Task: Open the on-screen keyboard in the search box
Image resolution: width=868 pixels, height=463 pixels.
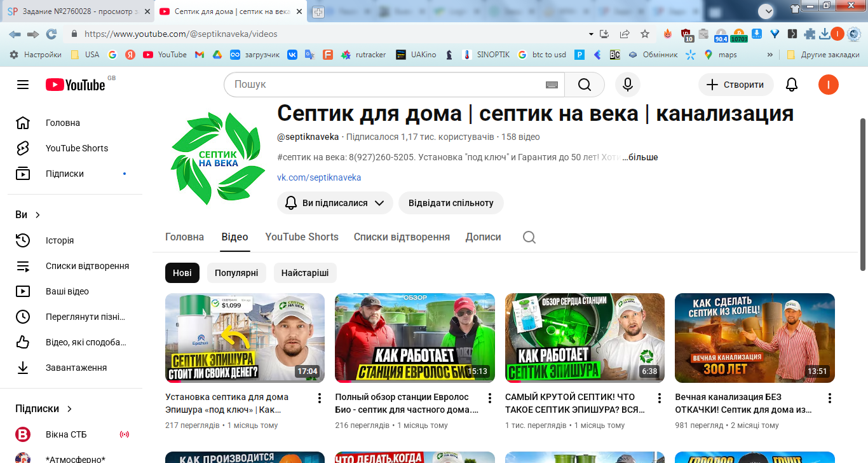Action: [552, 85]
